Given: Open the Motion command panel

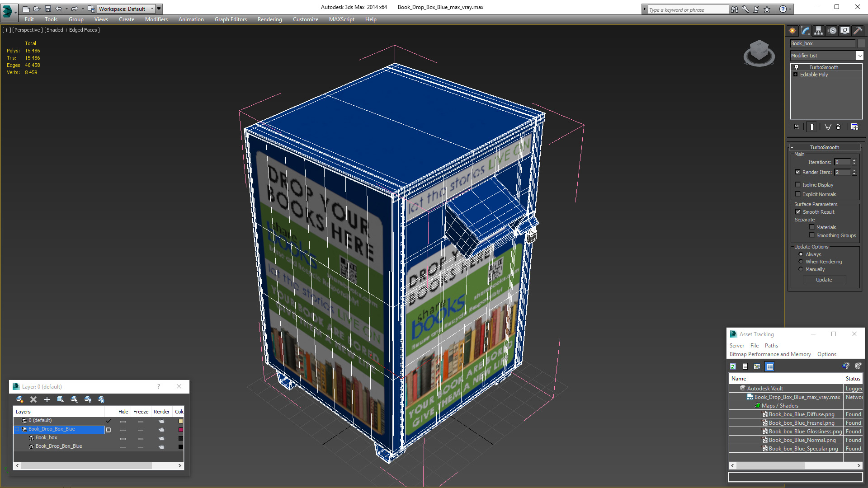Looking at the screenshot, I should 832,31.
